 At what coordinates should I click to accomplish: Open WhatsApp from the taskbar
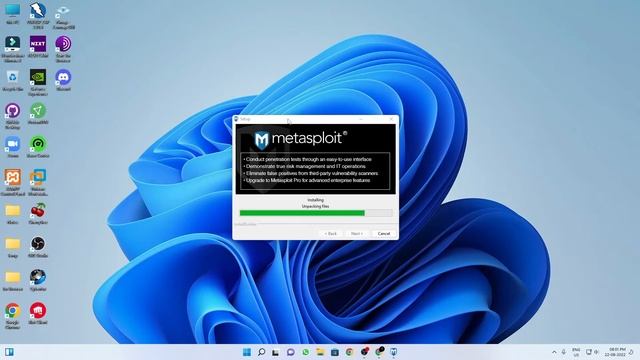[x=305, y=352]
